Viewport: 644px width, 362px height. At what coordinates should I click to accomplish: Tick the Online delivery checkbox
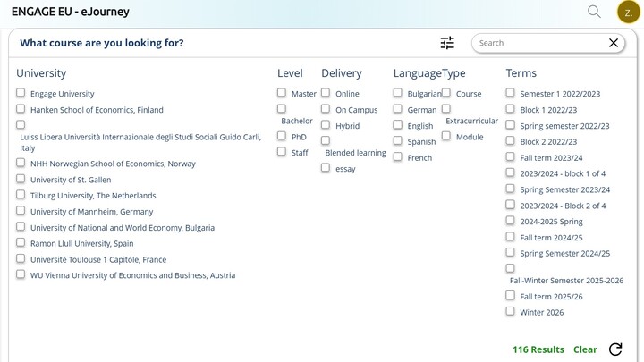[x=326, y=93]
